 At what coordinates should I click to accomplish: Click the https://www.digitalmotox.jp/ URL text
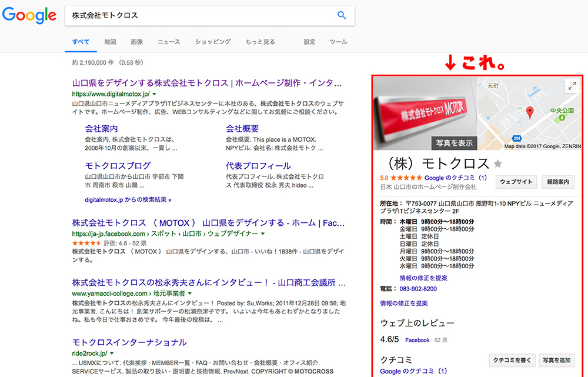click(111, 94)
